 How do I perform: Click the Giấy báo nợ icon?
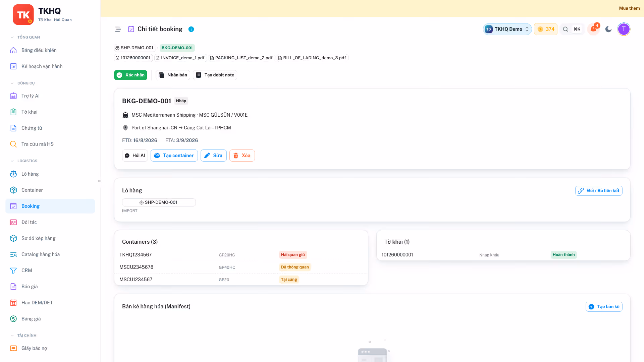13,348
